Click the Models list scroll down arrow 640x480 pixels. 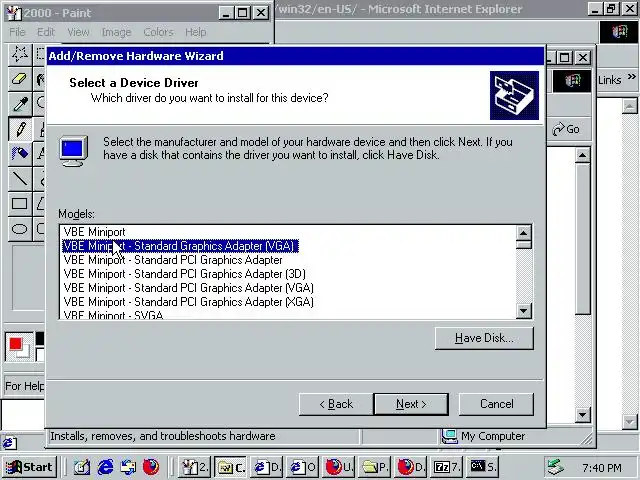524,311
